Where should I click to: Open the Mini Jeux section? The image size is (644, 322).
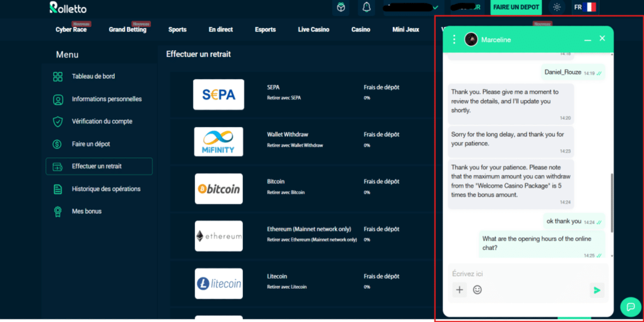pyautogui.click(x=406, y=30)
